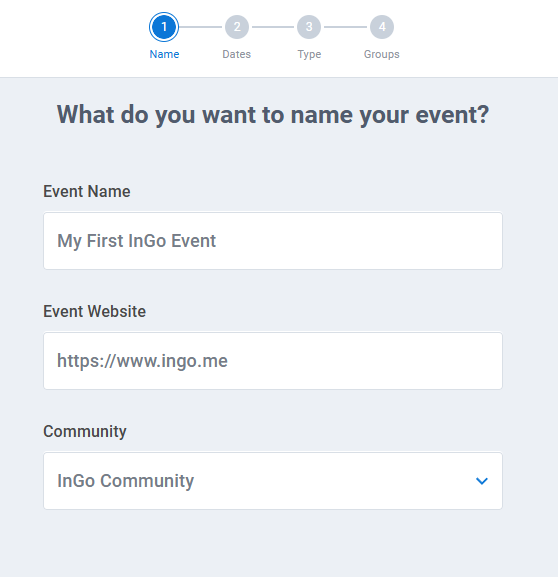Click into the Event Website field
This screenshot has width=558, height=577.
[273, 361]
